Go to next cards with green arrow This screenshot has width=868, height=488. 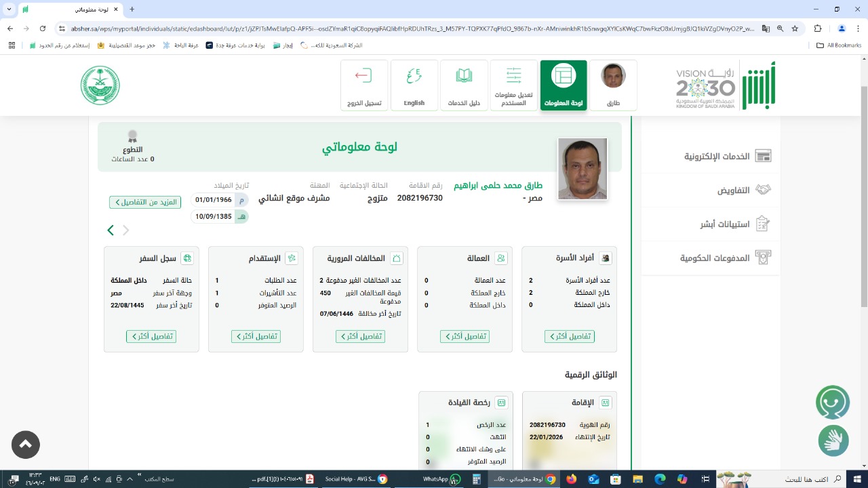(111, 230)
